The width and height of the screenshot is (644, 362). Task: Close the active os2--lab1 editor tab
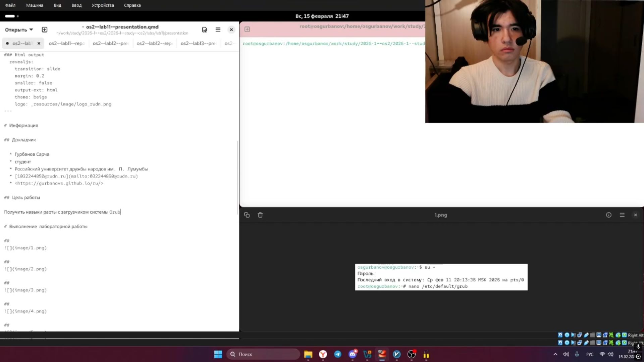tap(39, 43)
